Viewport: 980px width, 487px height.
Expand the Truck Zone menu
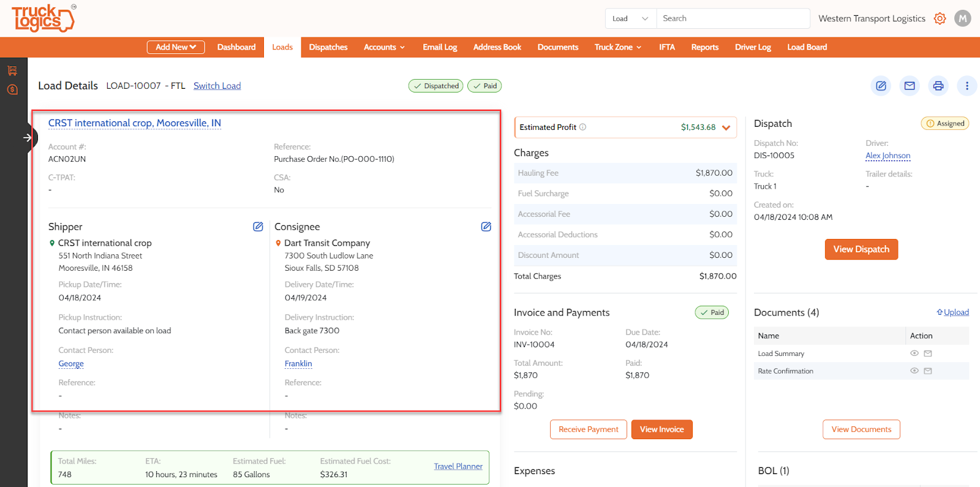point(618,47)
